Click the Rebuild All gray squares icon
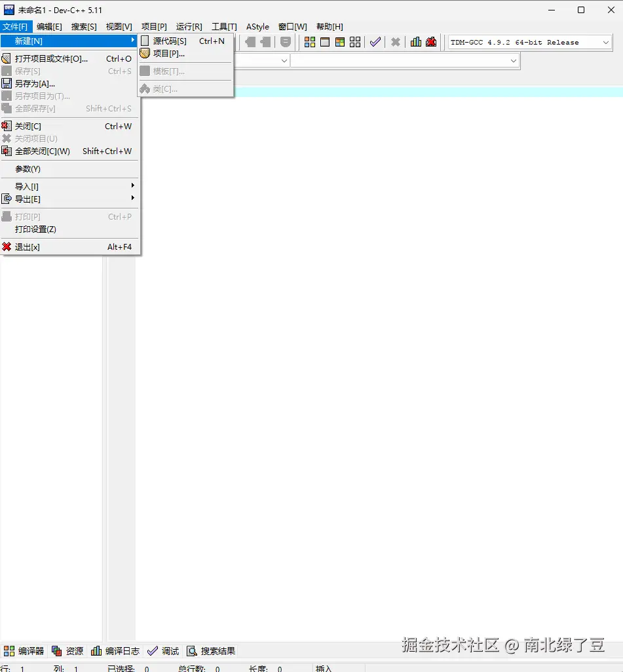The height and width of the screenshot is (672, 623). [355, 41]
